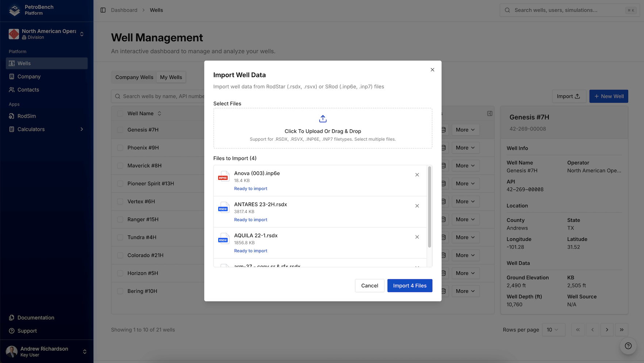Collapse the sidebar via the breadcrumb panel icon

(x=103, y=10)
